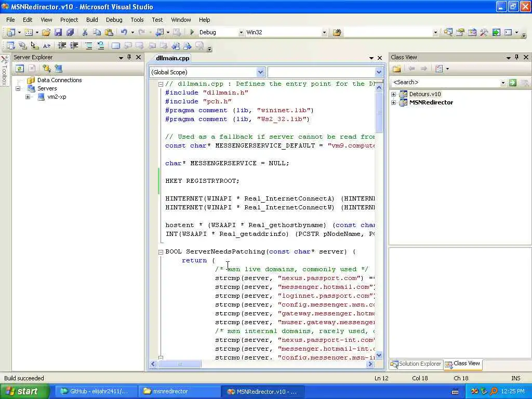Open the members dropdown beside Global Scope
Viewport: 532px width, 399px height.
(x=379, y=72)
